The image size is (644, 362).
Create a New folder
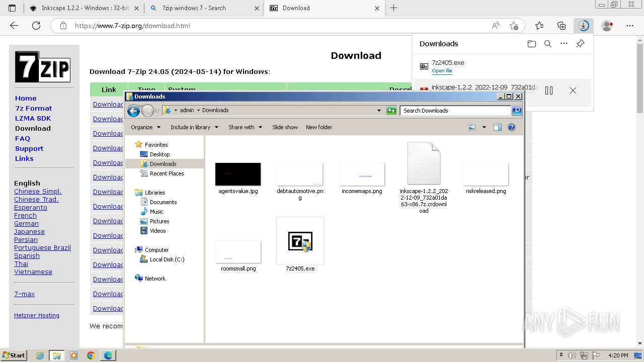tap(319, 127)
